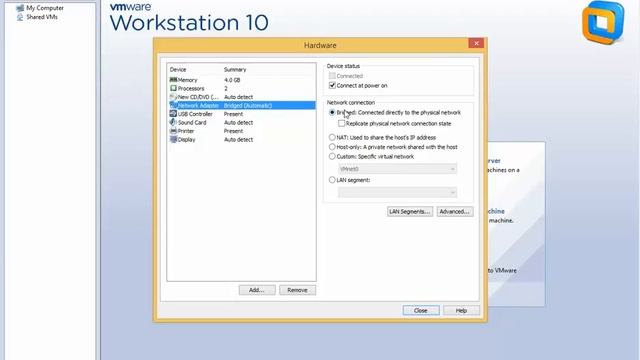Click the Shared VMs icon in library
Image resolution: width=640 pixels, height=360 pixels.
[20, 17]
